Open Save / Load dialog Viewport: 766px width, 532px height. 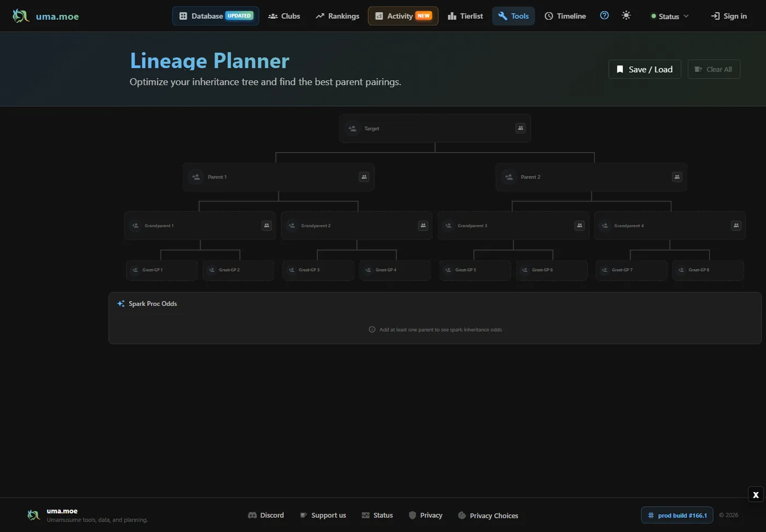point(645,69)
